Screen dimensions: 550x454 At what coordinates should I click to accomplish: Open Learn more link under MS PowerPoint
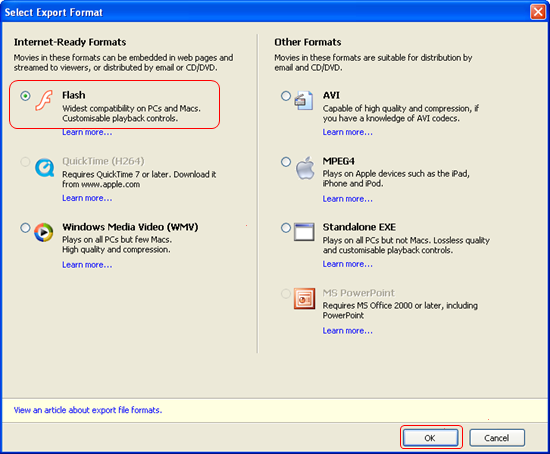click(348, 331)
